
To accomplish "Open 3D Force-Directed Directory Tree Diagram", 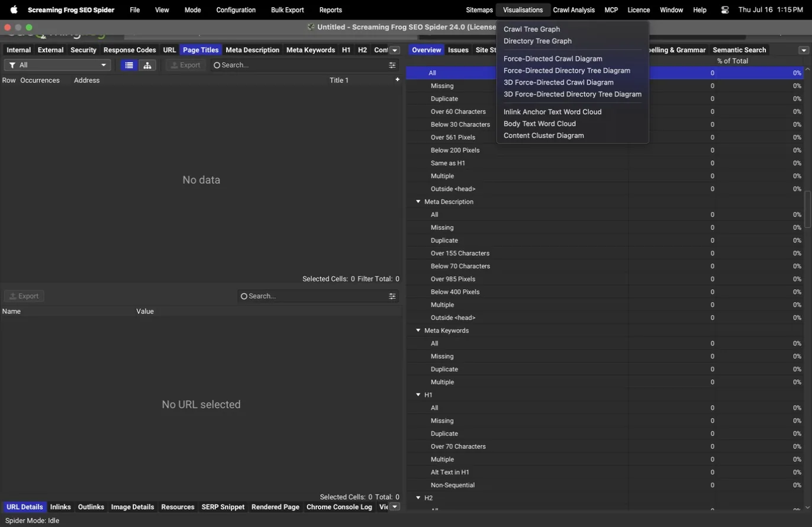I will (x=572, y=94).
